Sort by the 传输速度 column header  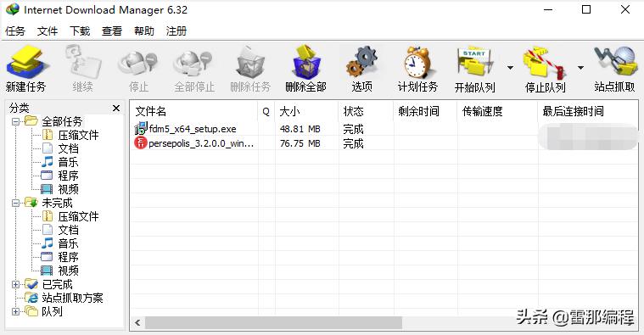click(497, 111)
